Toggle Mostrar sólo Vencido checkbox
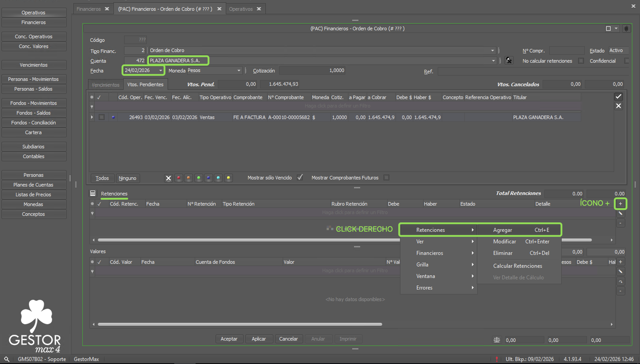 (x=300, y=177)
